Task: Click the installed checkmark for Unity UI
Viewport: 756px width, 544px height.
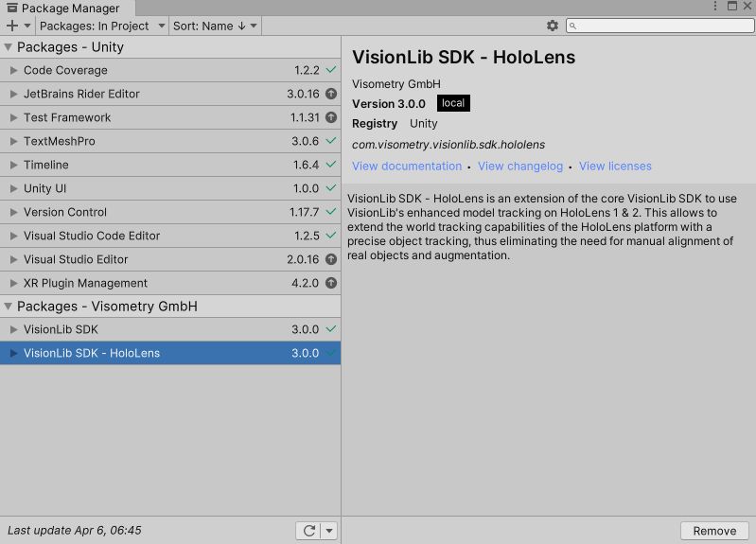Action: point(331,187)
